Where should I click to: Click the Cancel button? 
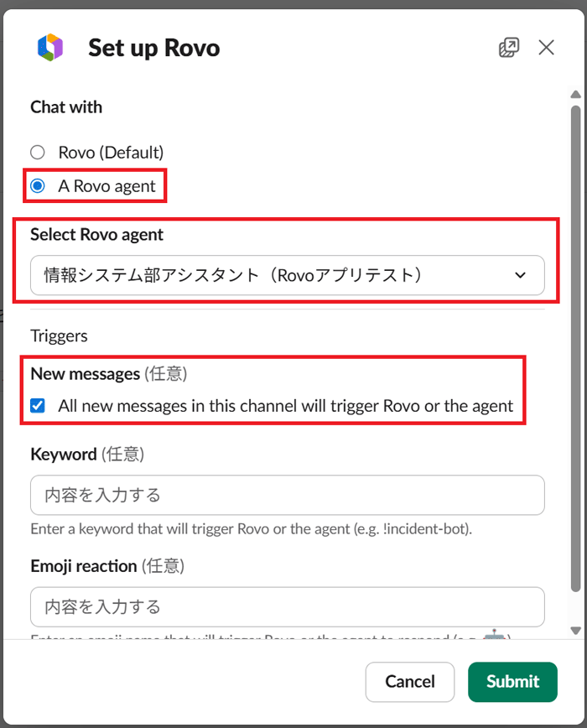point(410,682)
